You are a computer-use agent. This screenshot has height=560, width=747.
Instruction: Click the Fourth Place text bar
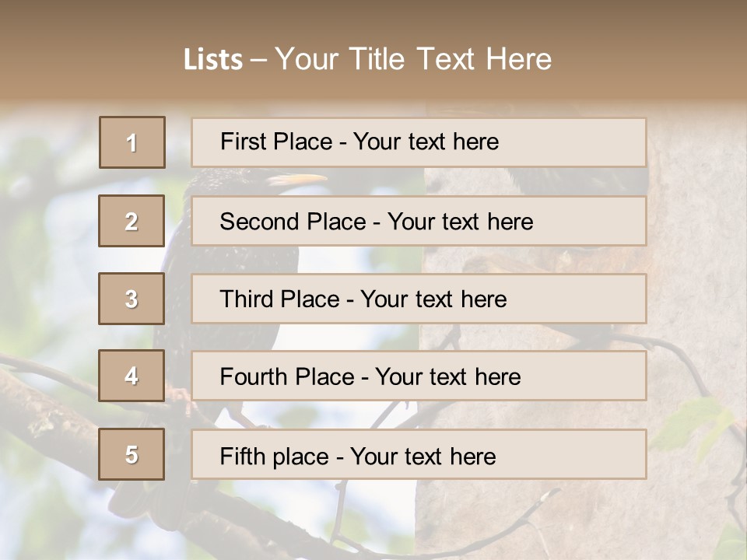[419, 376]
